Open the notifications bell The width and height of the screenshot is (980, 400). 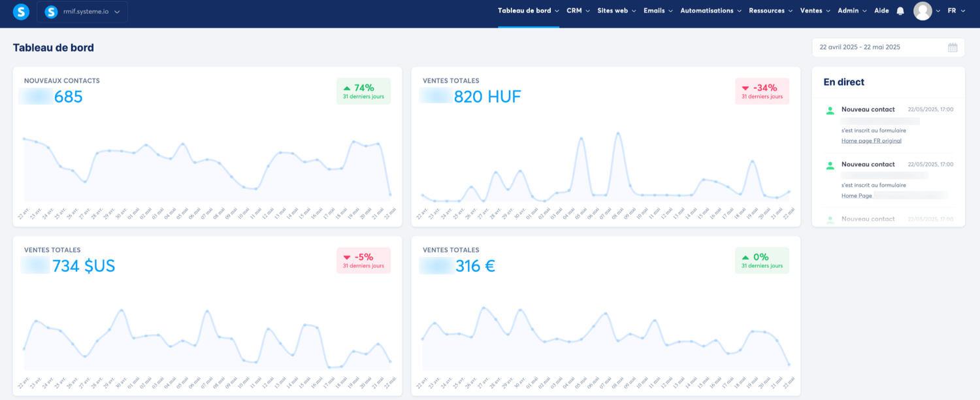[x=900, y=11]
